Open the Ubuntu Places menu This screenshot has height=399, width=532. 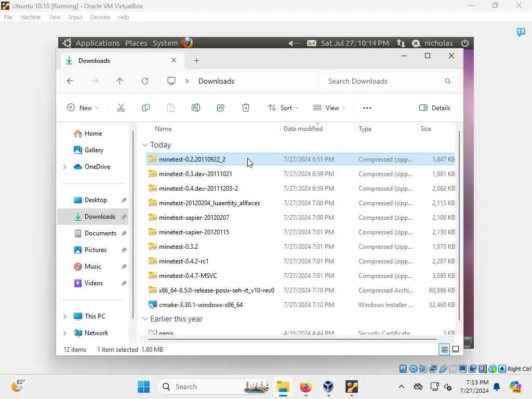tap(136, 43)
